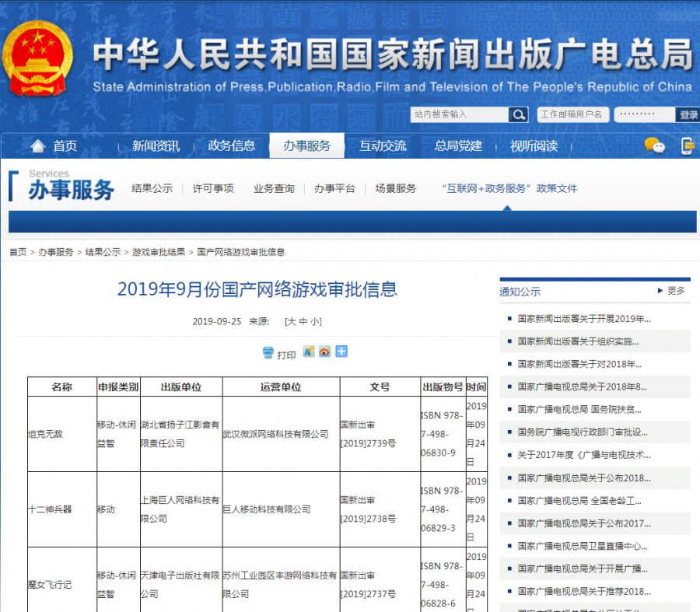This screenshot has height=612, width=700.
Task: Open notice 国家广播电视总局关于2018年8...
Action: 582,386
